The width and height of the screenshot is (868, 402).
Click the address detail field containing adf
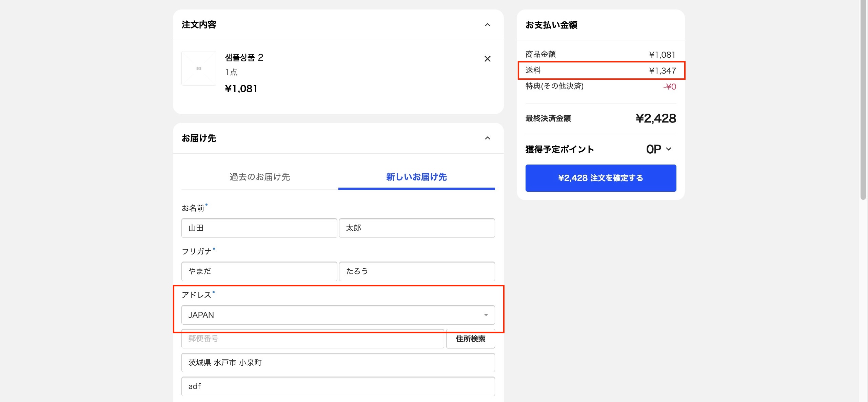point(338,386)
